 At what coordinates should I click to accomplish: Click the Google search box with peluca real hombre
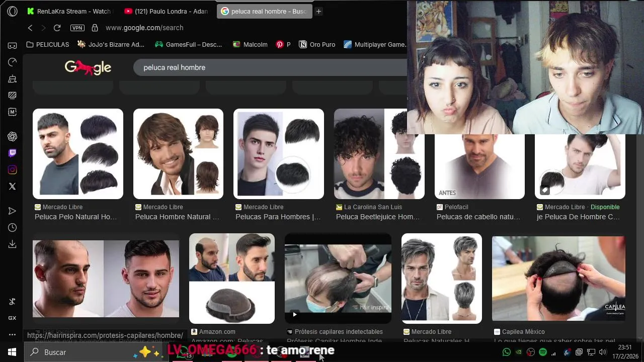click(x=270, y=67)
